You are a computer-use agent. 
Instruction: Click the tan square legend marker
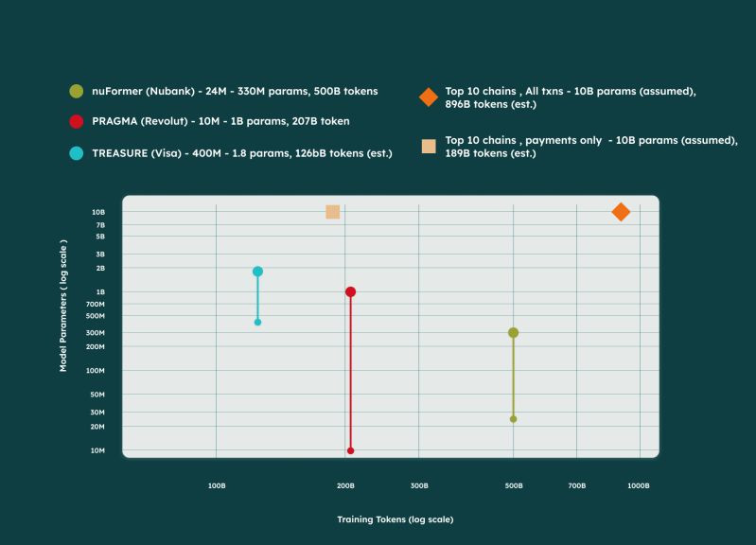tap(429, 146)
